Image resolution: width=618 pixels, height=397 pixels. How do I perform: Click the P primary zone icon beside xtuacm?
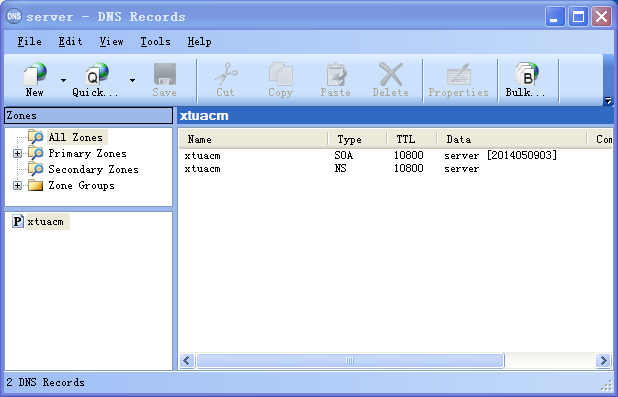17,221
